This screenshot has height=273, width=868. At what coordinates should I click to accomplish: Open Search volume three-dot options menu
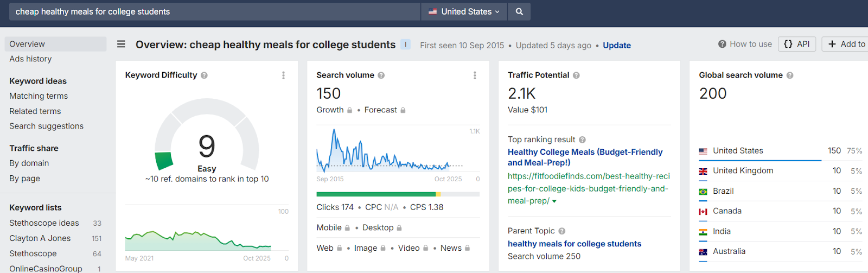pyautogui.click(x=475, y=75)
